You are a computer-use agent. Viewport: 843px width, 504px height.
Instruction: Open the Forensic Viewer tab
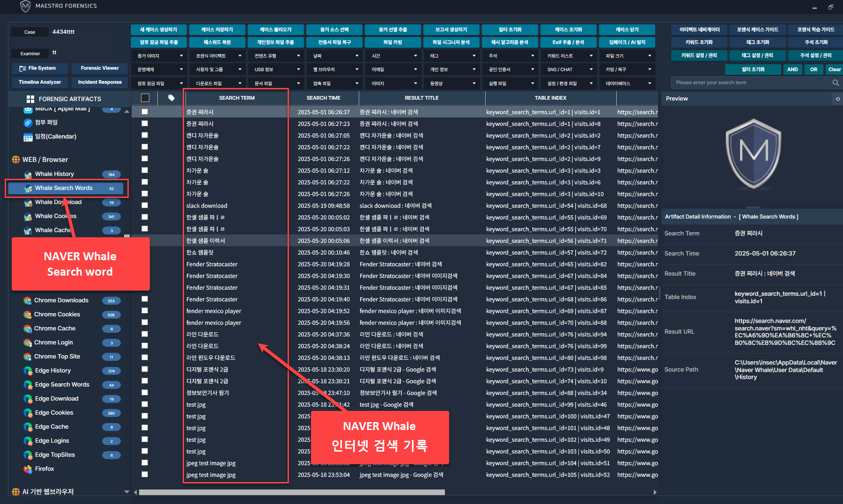100,68
